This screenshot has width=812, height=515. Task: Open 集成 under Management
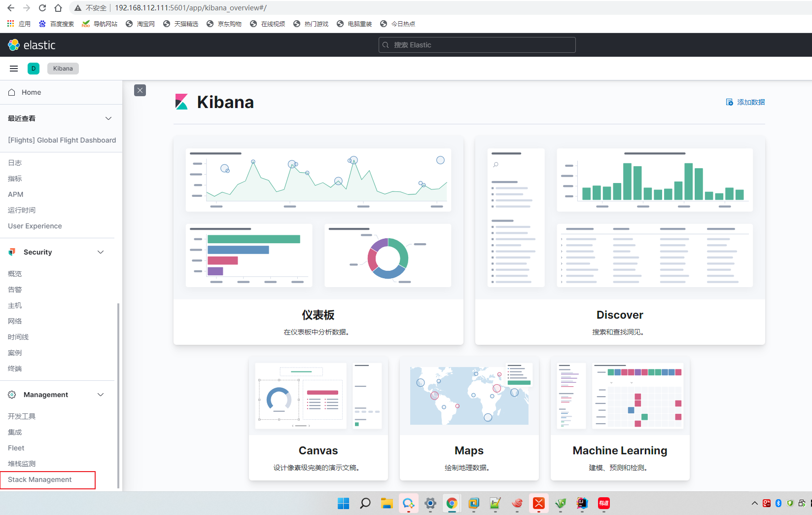15,432
